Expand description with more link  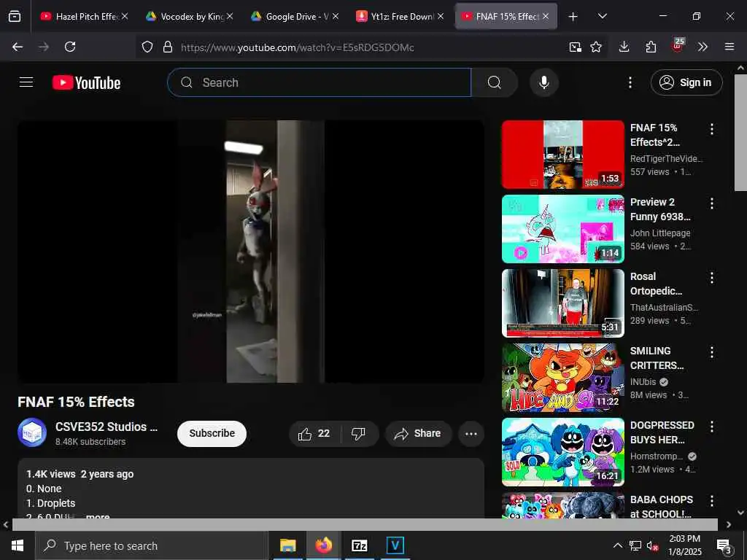click(98, 516)
